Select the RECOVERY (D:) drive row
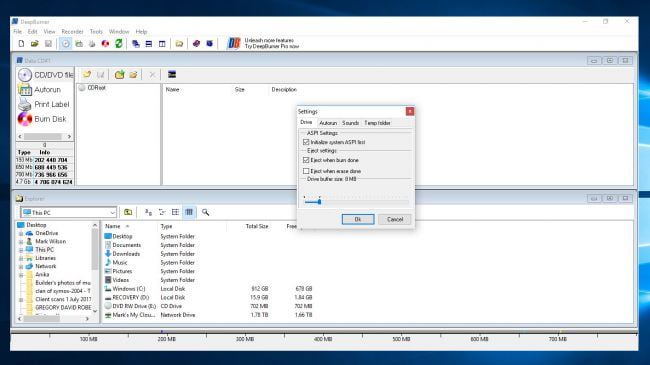Screen dimensions: 650x365 pyautogui.click(x=209, y=297)
